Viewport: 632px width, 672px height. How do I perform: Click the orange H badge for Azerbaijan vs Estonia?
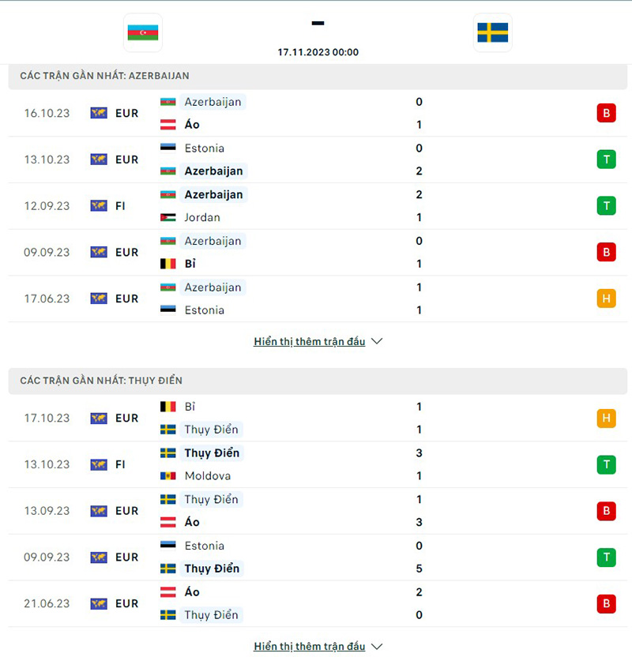(606, 298)
